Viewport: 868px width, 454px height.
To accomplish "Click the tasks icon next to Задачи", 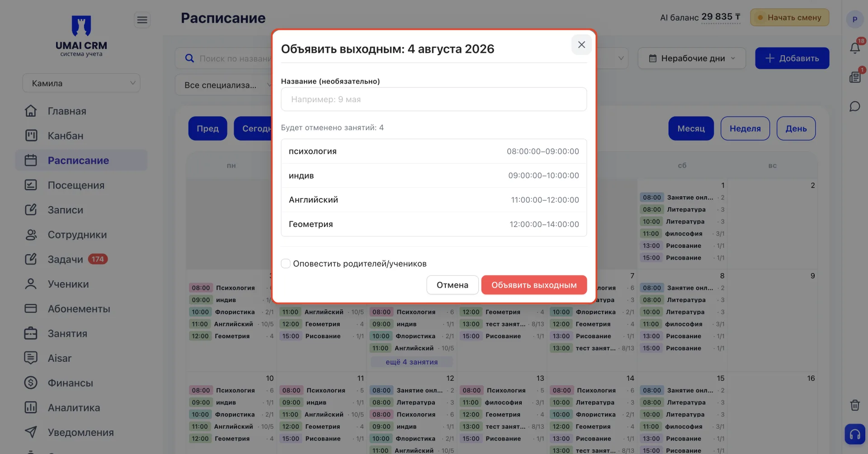I will (31, 259).
